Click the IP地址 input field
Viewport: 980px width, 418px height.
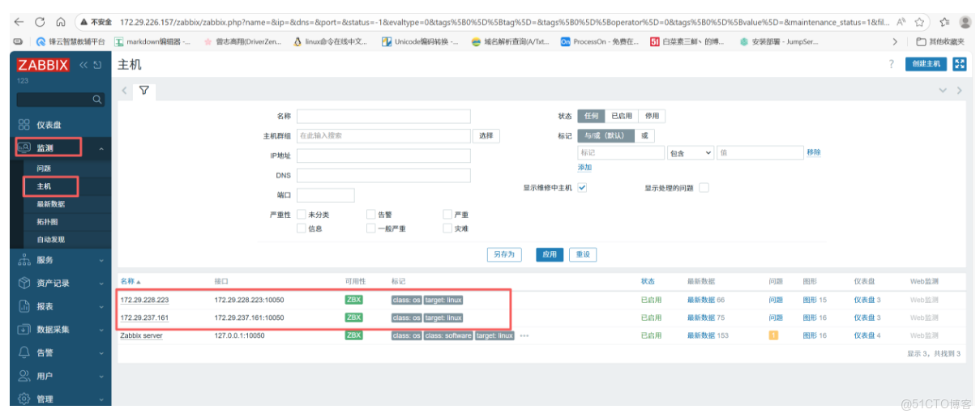pos(383,156)
